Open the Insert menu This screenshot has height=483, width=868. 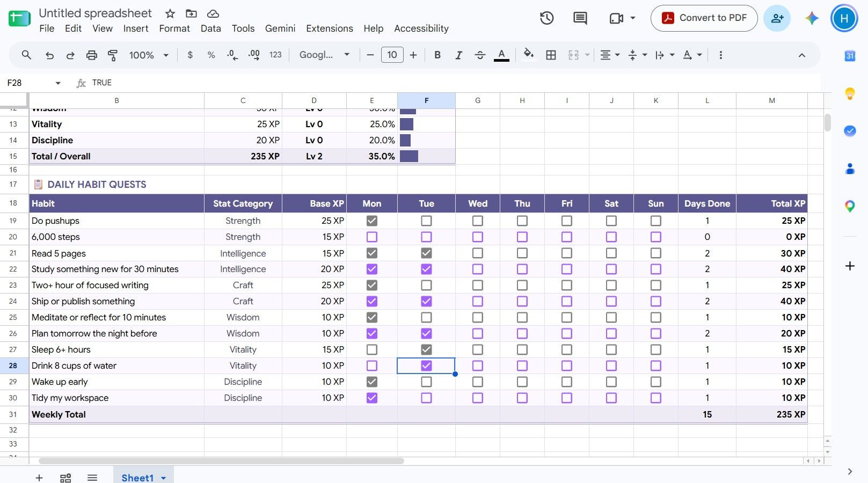(136, 28)
